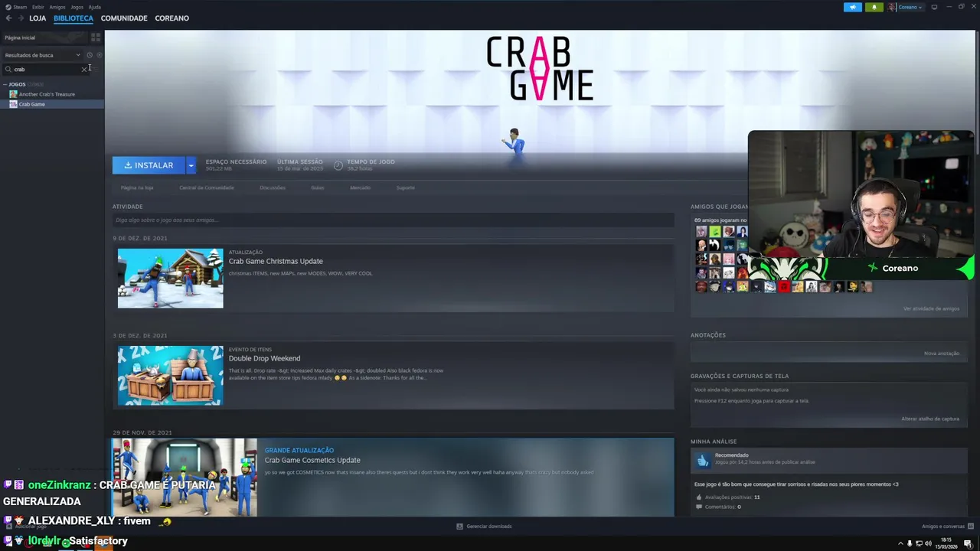Open the COMUNIDADE tab
Screen dimensions: 980x551
pyautogui.click(x=124, y=18)
